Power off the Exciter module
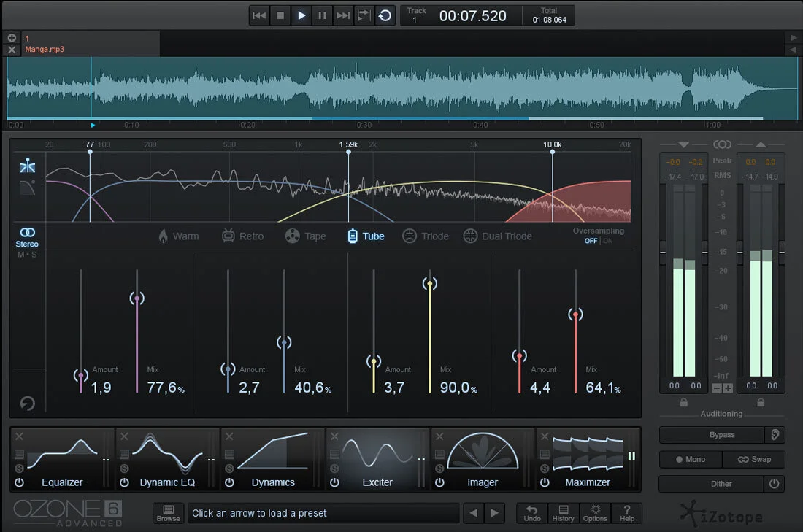 (x=334, y=483)
